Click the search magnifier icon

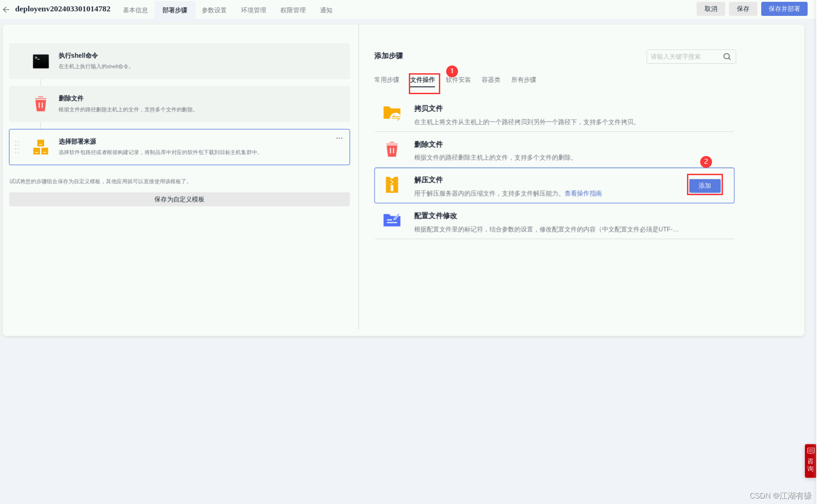(726, 56)
